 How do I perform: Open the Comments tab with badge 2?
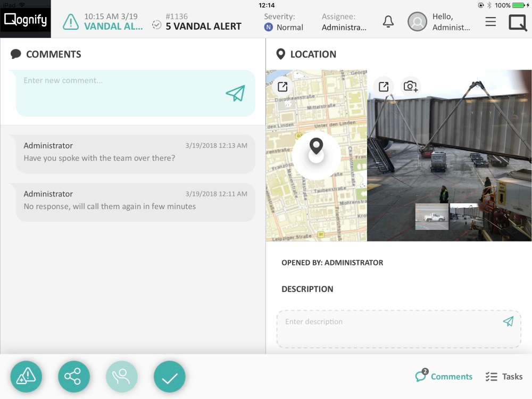444,377
